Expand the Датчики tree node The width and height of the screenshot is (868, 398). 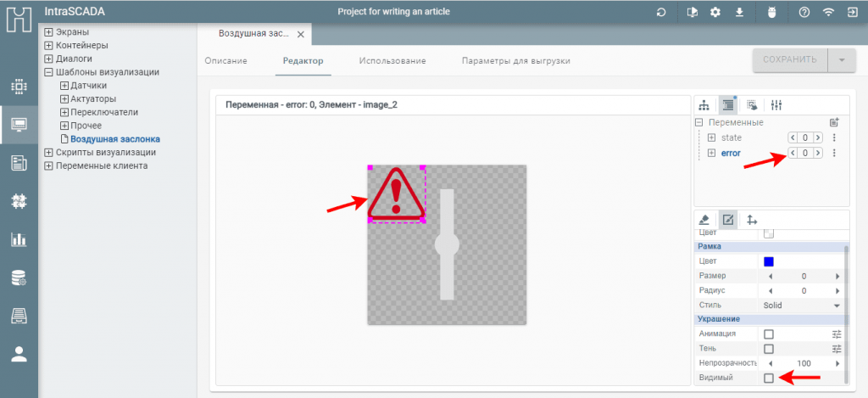64,86
